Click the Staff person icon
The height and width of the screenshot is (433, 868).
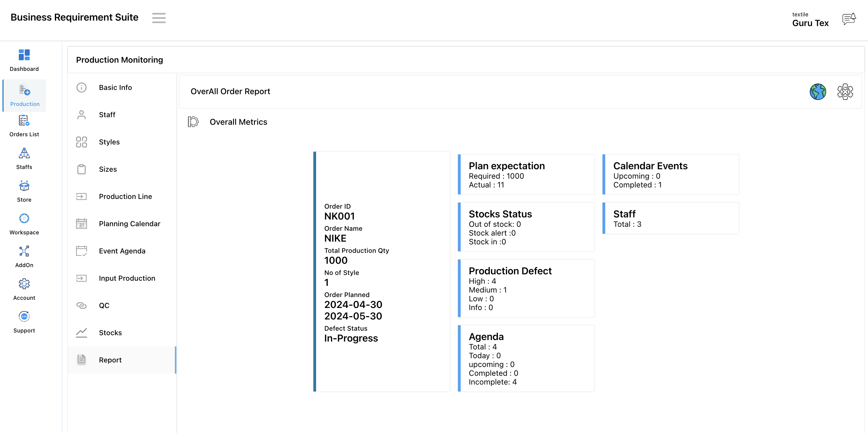click(x=82, y=115)
